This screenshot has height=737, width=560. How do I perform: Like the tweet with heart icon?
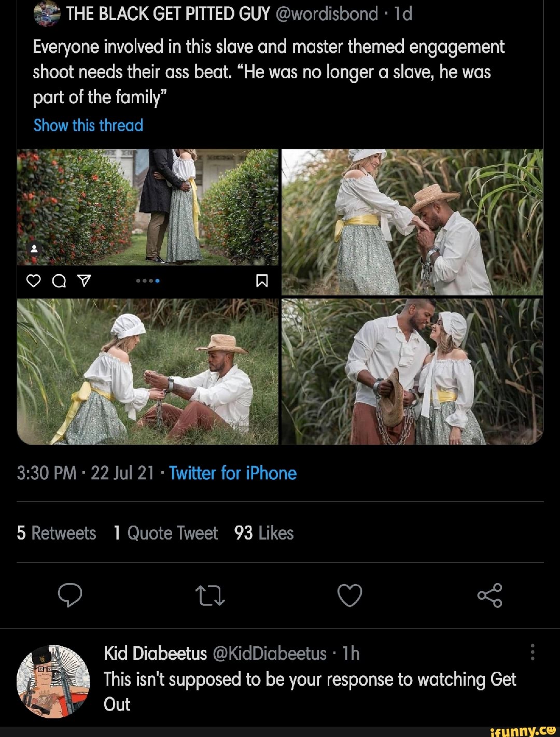350,596
